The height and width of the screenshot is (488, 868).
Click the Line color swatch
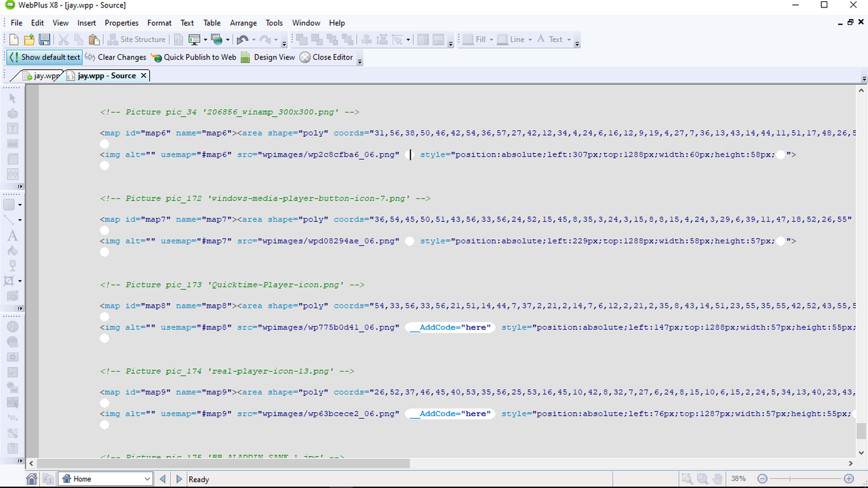click(502, 40)
